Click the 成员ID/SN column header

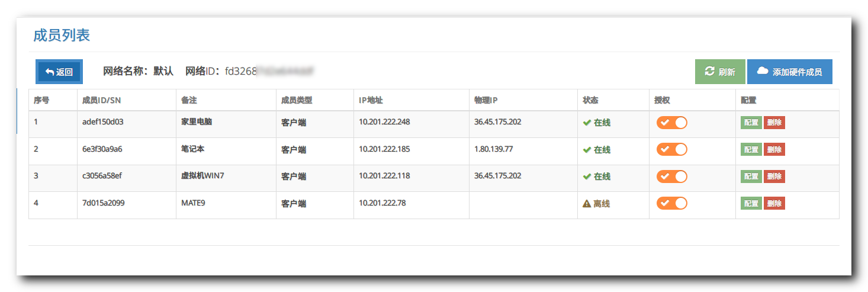pyautogui.click(x=102, y=100)
